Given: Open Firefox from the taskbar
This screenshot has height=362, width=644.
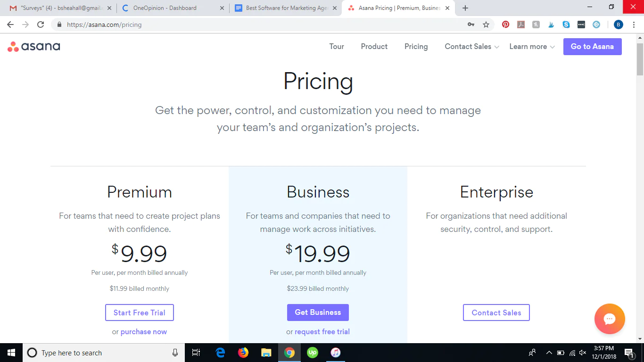Looking at the screenshot, I should [x=243, y=353].
